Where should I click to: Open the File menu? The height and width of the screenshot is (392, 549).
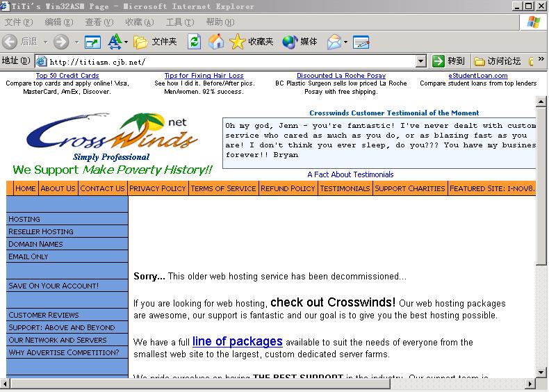tap(19, 22)
